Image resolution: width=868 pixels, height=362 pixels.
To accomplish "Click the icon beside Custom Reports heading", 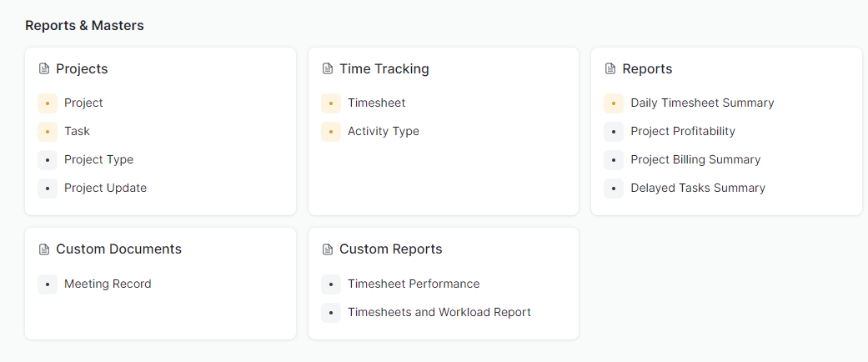I will (327, 249).
